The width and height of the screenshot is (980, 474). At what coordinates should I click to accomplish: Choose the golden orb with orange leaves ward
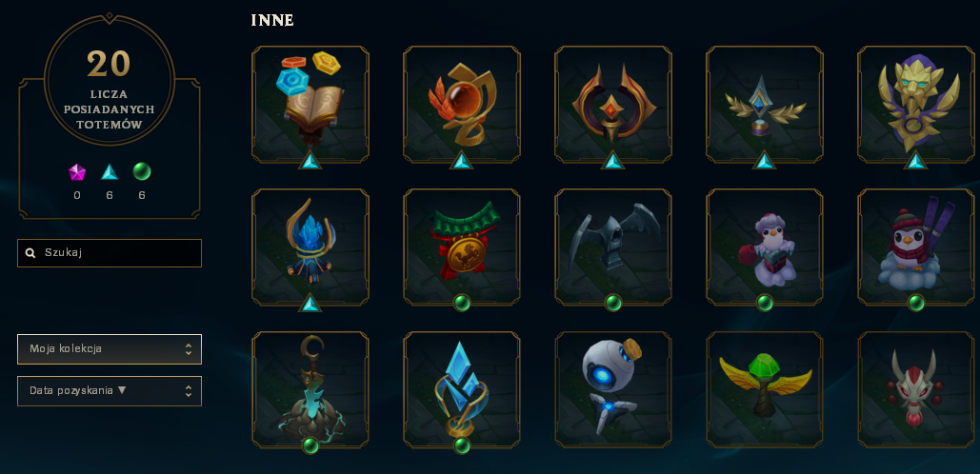462,105
